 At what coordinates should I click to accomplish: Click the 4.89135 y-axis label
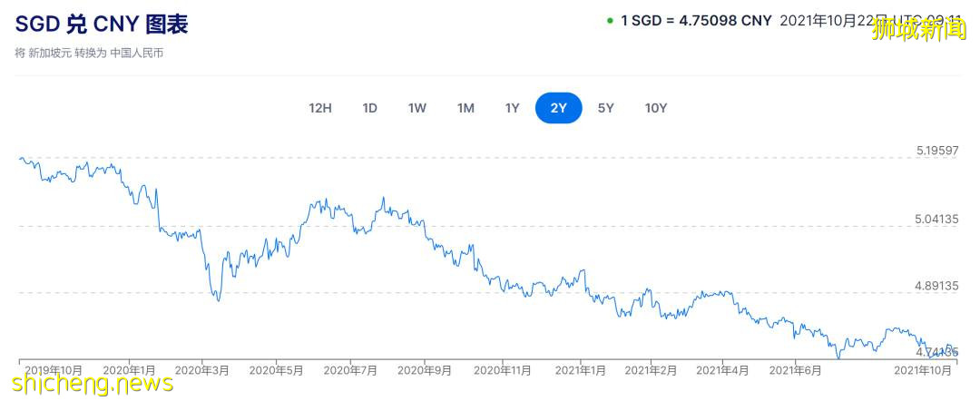click(937, 286)
